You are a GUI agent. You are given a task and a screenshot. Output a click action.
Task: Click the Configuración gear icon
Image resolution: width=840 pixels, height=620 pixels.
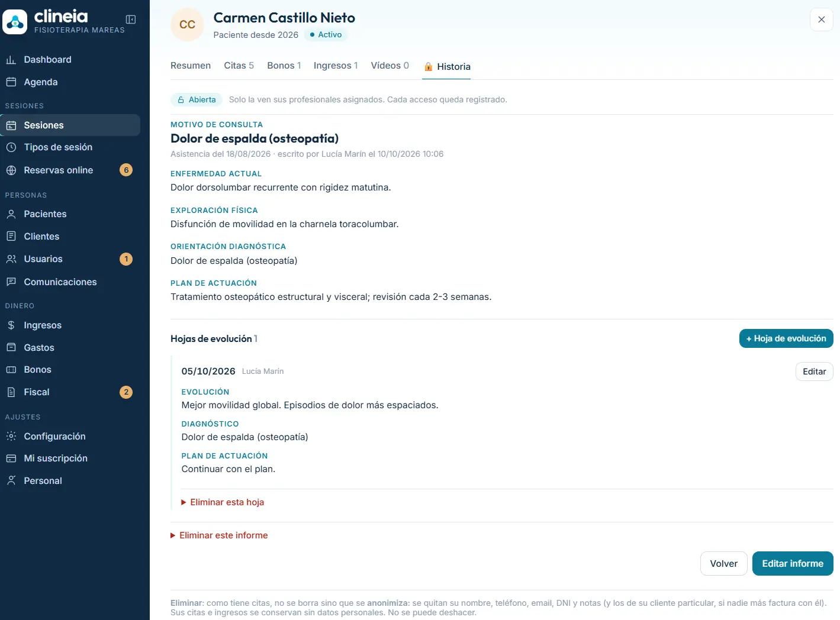11,437
